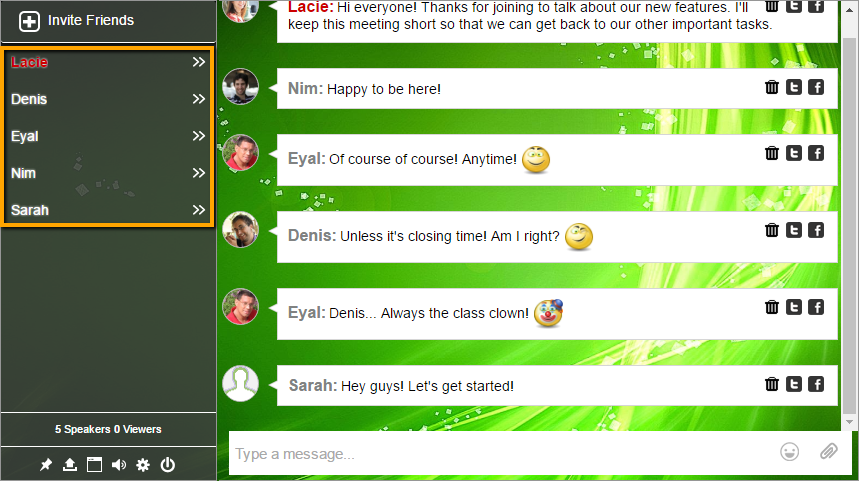859x481 pixels.
Task: Click the upload icon in sidebar footer
Action: (70, 465)
